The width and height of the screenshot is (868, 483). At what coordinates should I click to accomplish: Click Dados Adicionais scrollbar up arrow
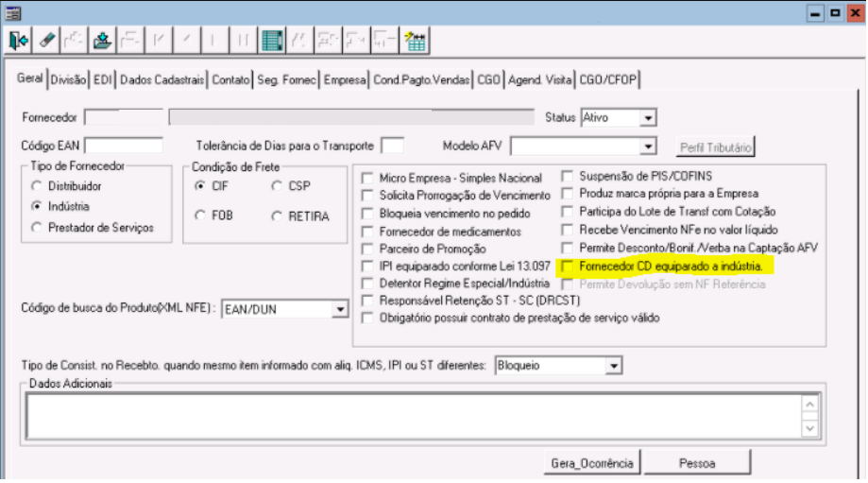[x=809, y=405]
